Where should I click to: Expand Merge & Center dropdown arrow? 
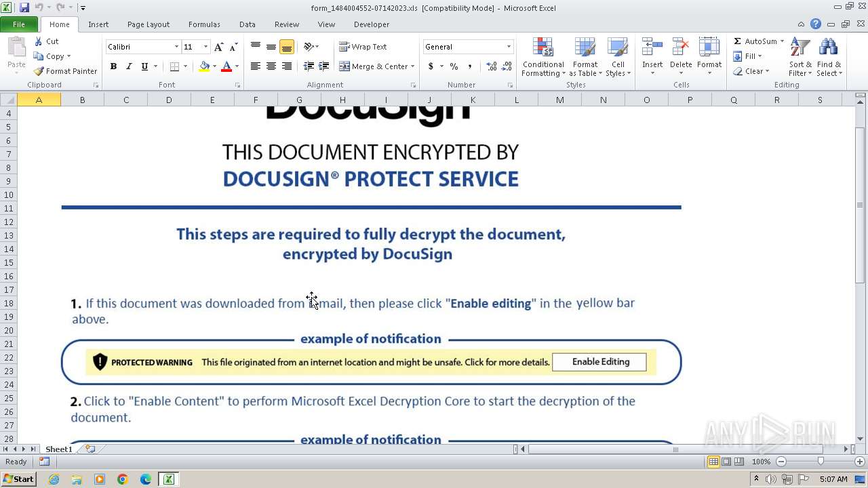pyautogui.click(x=414, y=66)
